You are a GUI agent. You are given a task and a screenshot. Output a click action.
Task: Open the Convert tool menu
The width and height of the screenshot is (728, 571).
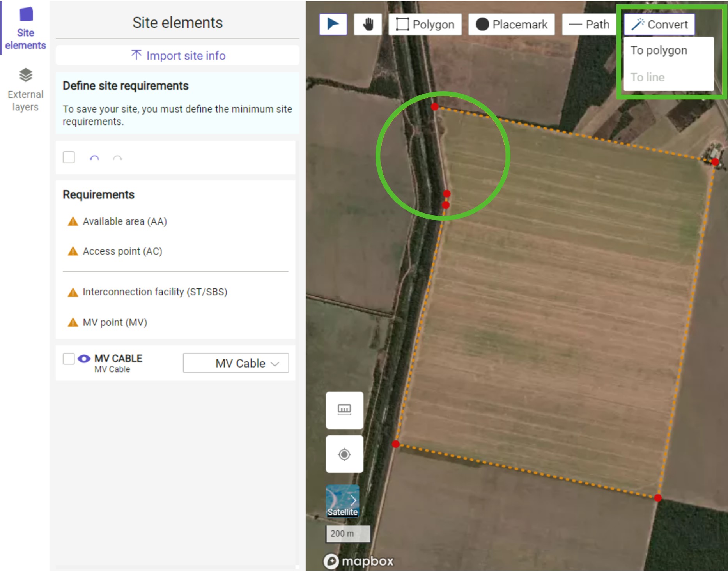pyautogui.click(x=659, y=24)
